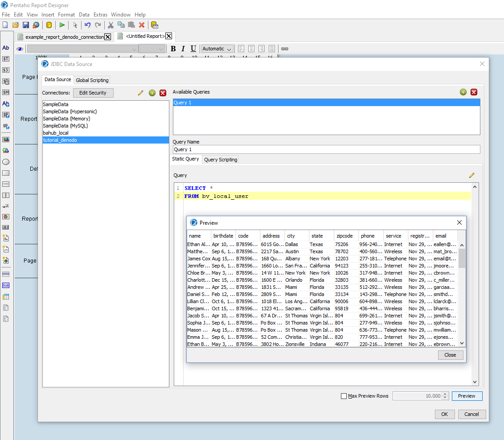This screenshot has width=504, height=440.
Task: Toggle italic formatting
Action: click(183, 49)
